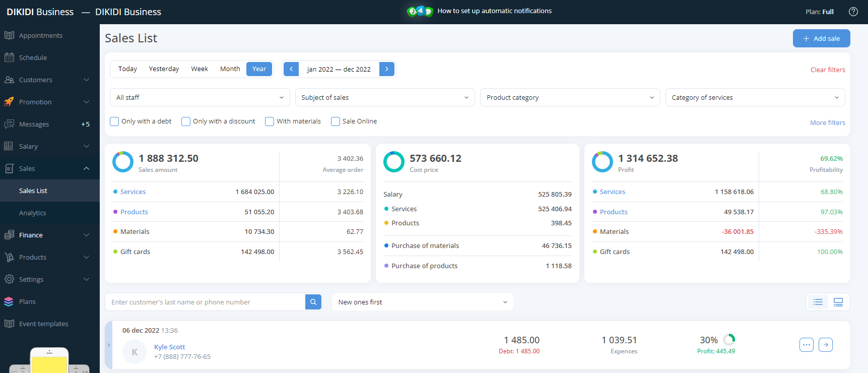Open help via question mark icon
The width and height of the screenshot is (868, 373).
(x=853, y=12)
